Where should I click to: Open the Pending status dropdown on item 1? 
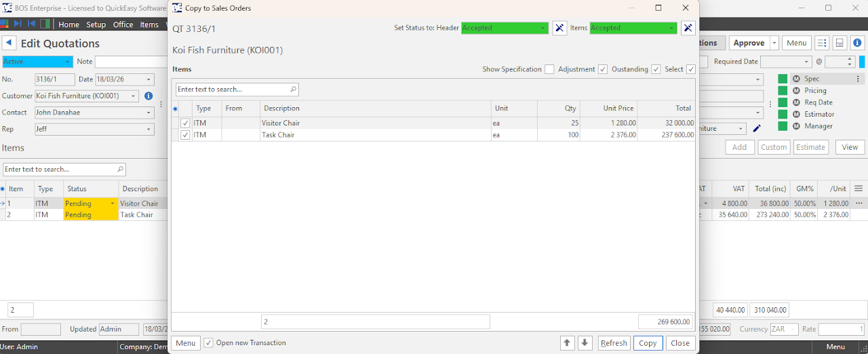coord(113,203)
